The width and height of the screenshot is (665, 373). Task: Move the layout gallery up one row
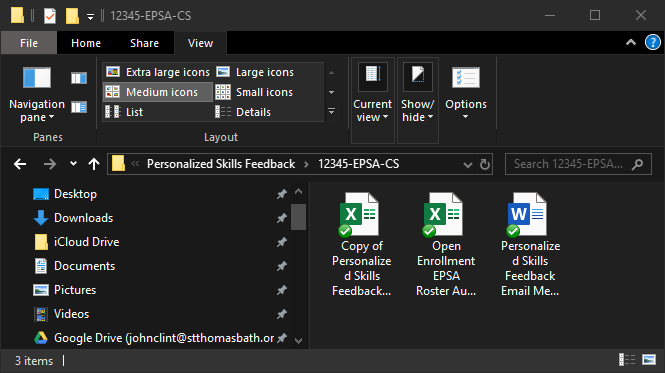332,73
